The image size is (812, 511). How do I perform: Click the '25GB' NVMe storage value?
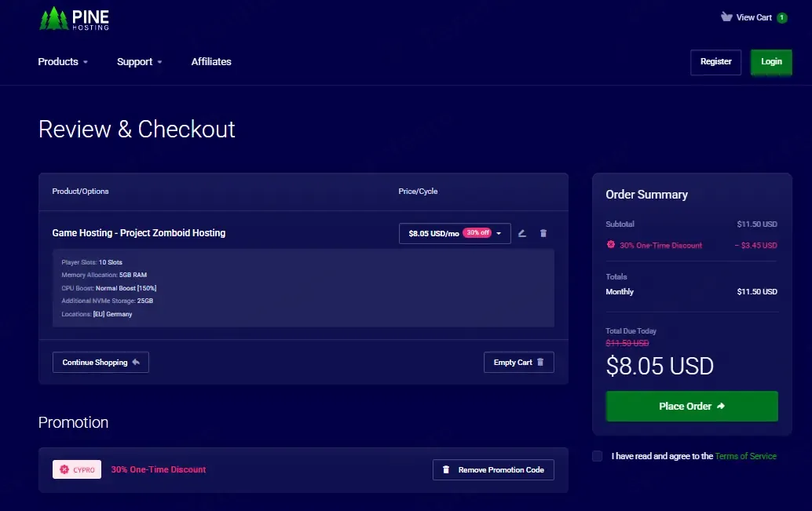145,301
